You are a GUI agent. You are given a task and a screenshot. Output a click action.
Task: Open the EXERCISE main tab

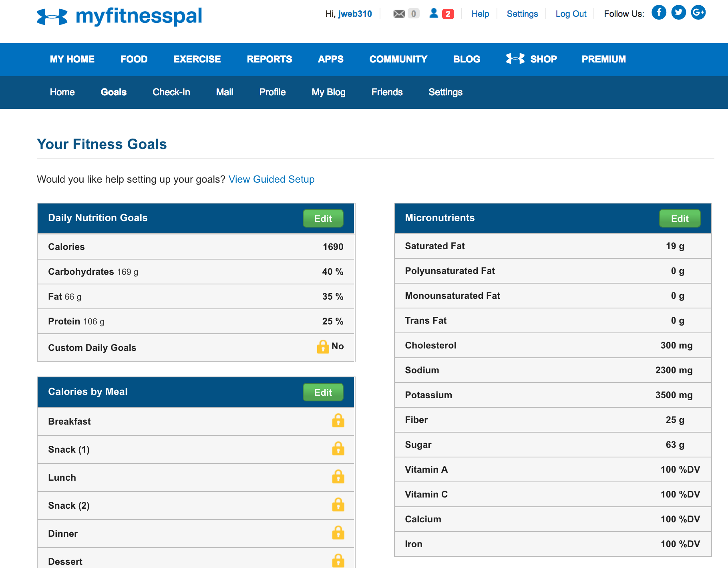[197, 59]
